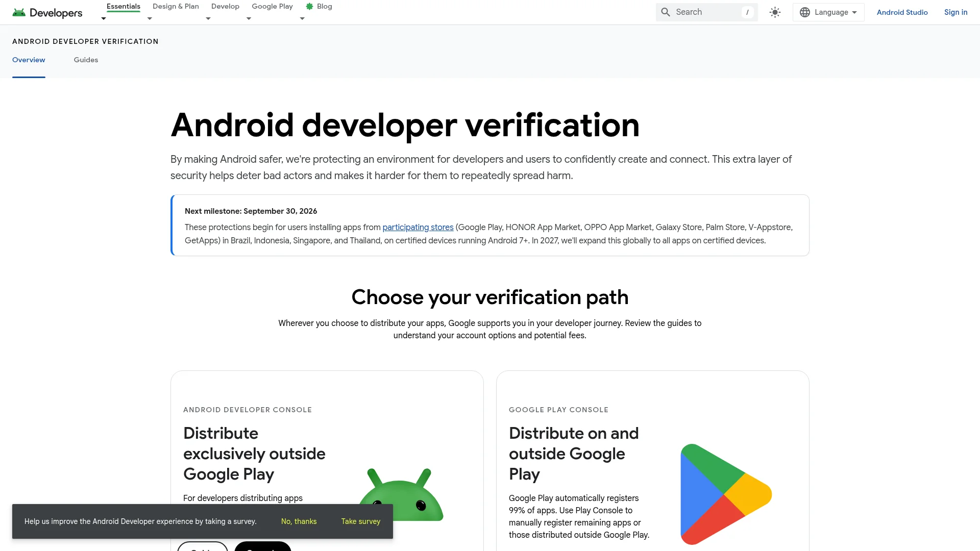980x551 pixels.
Task: Dismiss survey with No, thanks
Action: [x=299, y=521]
